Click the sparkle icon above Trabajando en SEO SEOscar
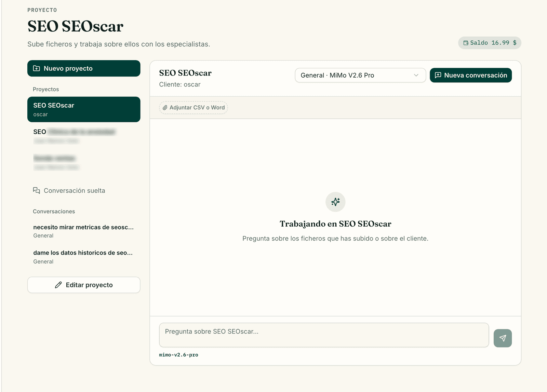The image size is (547, 392). (x=335, y=202)
